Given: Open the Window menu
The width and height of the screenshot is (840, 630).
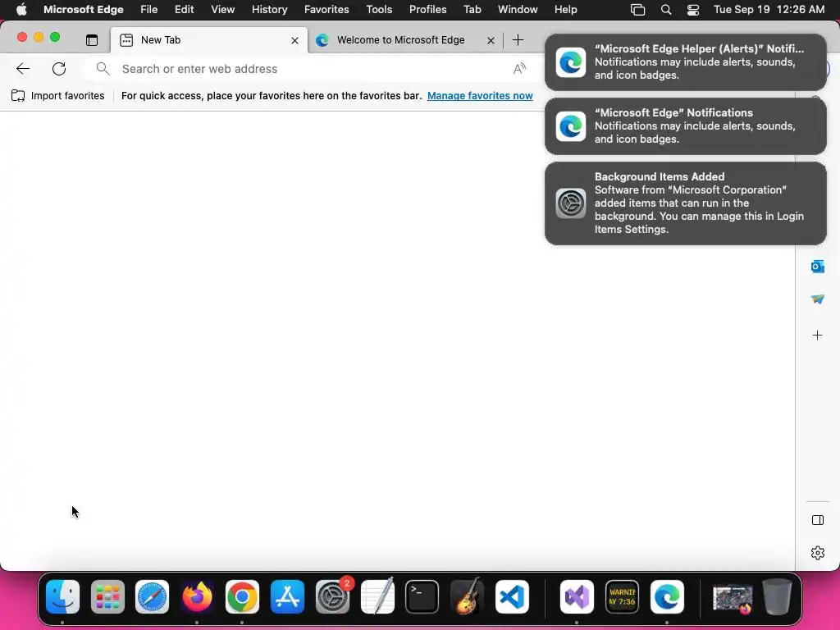Looking at the screenshot, I should tap(518, 10).
